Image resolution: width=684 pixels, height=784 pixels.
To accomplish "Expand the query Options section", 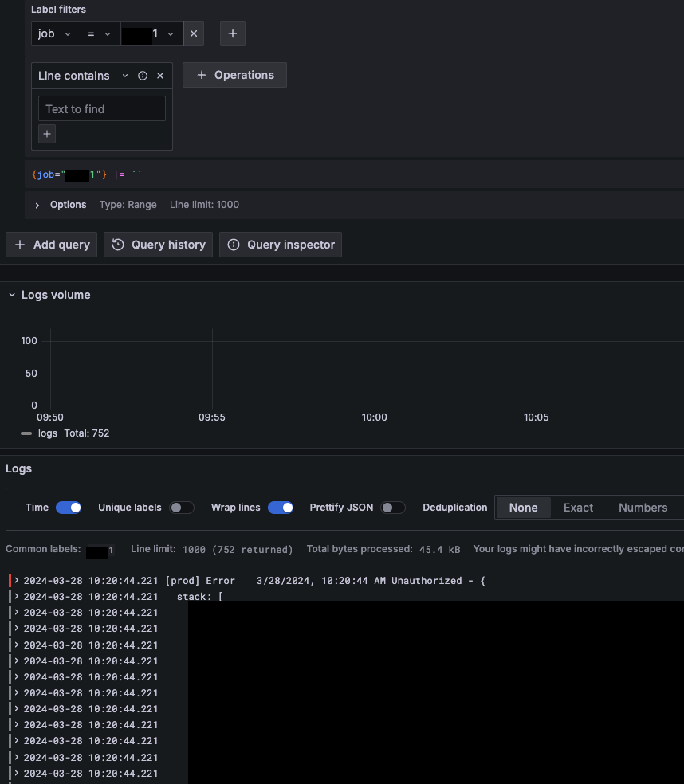I will tap(37, 205).
